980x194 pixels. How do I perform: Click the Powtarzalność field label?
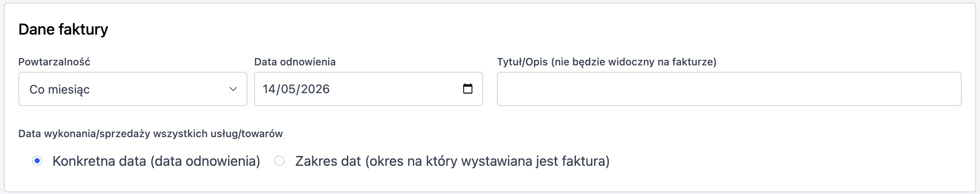54,62
